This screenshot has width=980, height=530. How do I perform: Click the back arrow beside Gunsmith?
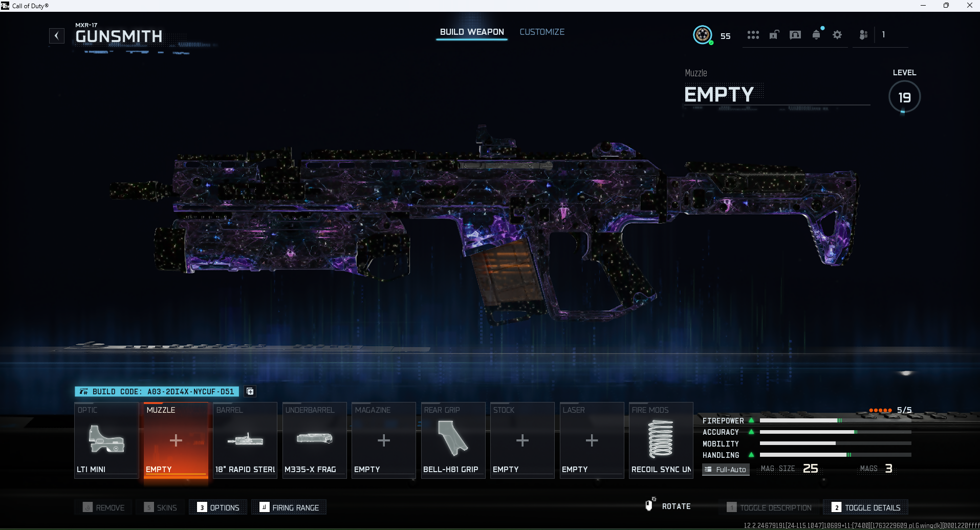point(57,36)
